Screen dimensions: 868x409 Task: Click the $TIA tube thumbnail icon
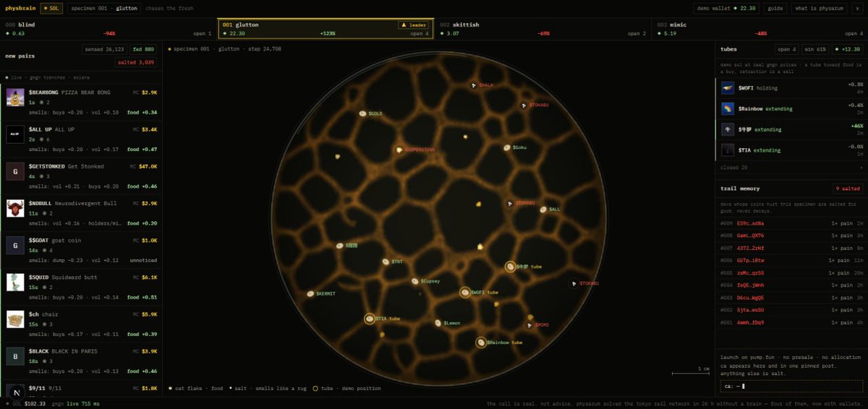pyautogui.click(x=728, y=150)
